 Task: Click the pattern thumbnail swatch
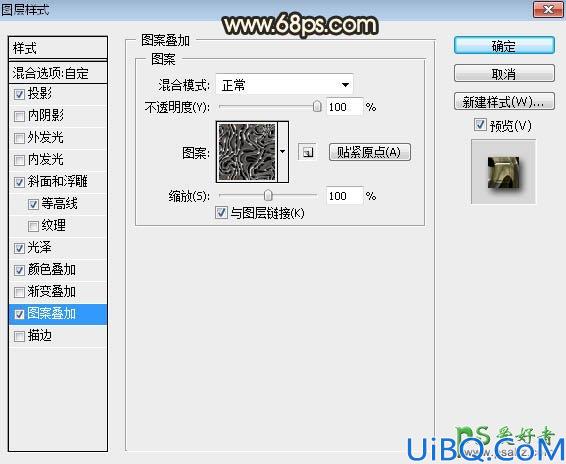247,152
